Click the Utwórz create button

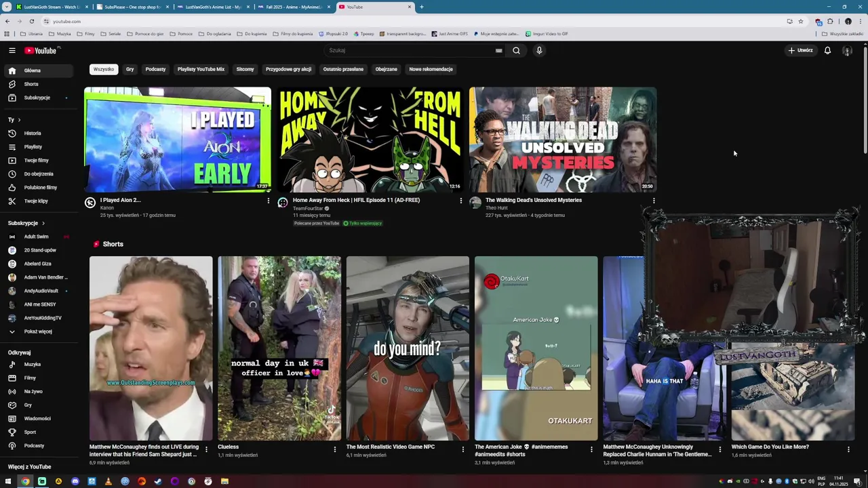point(801,50)
